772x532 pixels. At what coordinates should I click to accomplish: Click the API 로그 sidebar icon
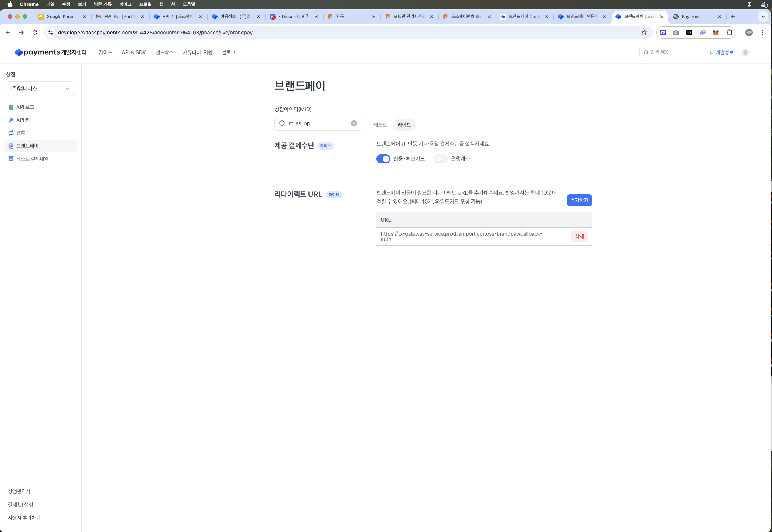(x=11, y=107)
